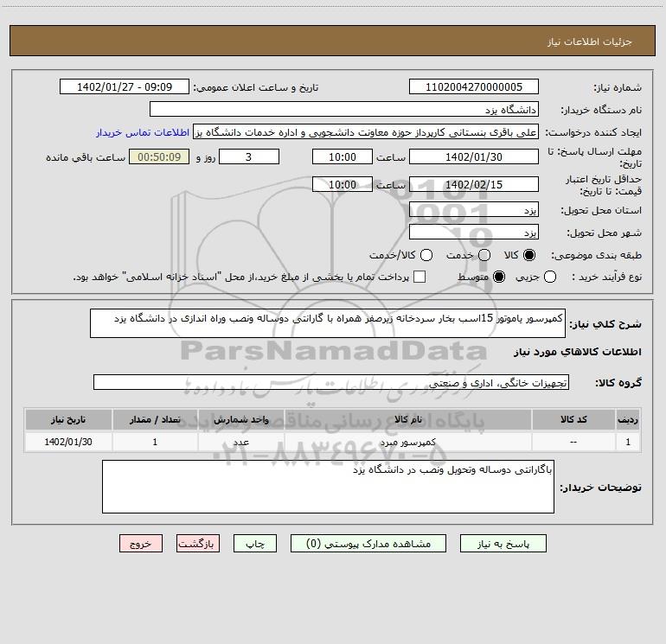Select the خدمت radio button
The height and width of the screenshot is (644, 666).
pos(484,255)
